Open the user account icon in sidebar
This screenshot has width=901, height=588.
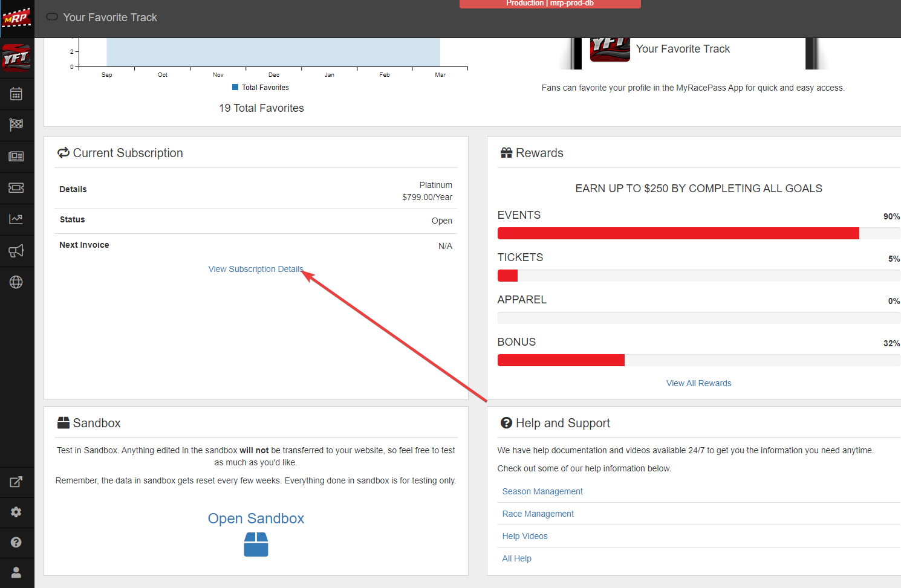click(x=16, y=572)
